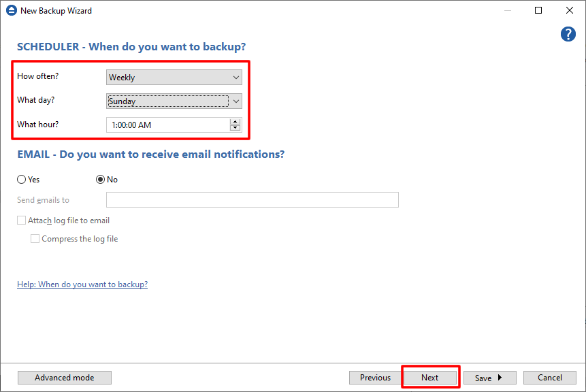
Task: Go back with the Previous button
Action: coord(375,378)
